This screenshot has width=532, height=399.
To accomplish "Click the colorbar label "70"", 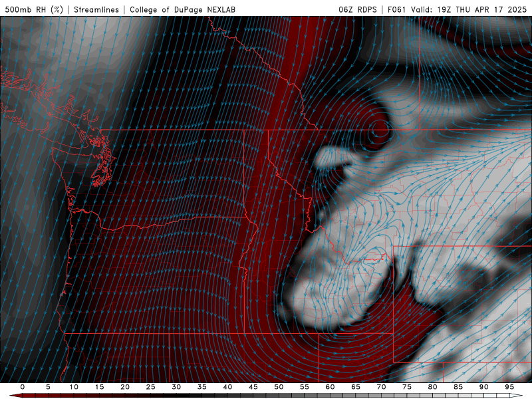I will tap(381, 387).
